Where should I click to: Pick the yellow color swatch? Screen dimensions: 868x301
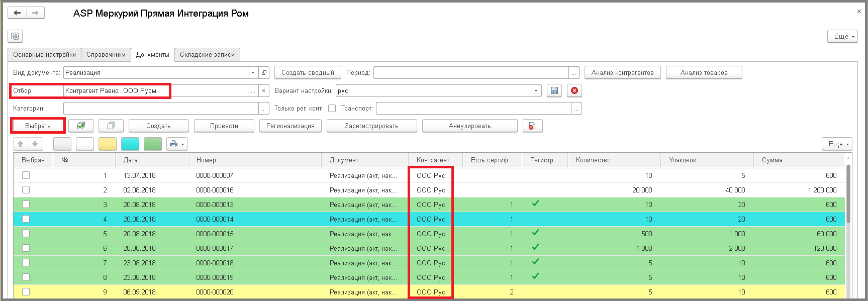[108, 144]
